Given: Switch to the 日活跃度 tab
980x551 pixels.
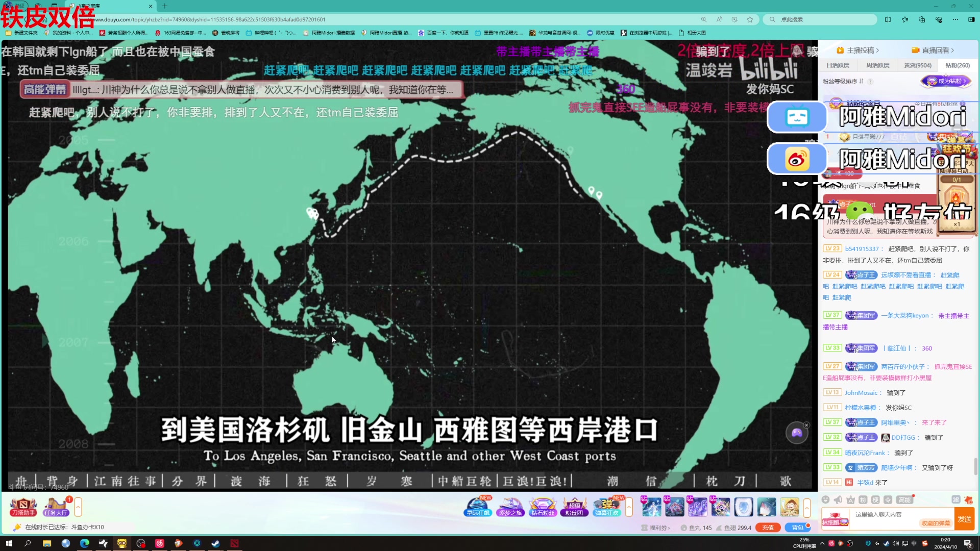Looking at the screenshot, I should tap(838, 65).
